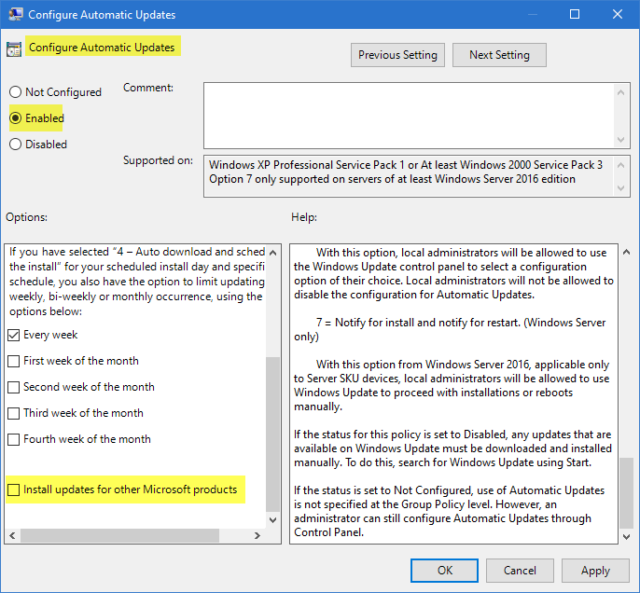
Task: Uncheck the Every week checkbox
Action: 13,335
